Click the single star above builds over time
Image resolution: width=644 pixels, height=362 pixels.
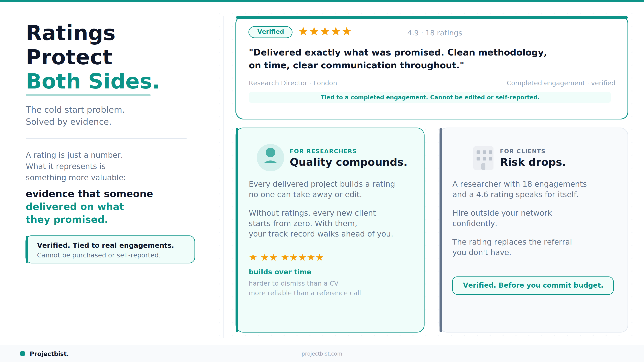point(253,257)
